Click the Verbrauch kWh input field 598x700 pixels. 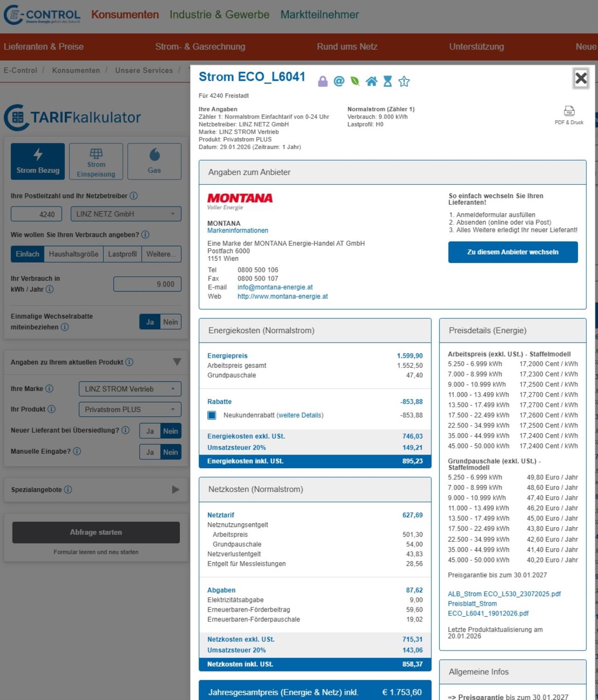[x=147, y=284]
